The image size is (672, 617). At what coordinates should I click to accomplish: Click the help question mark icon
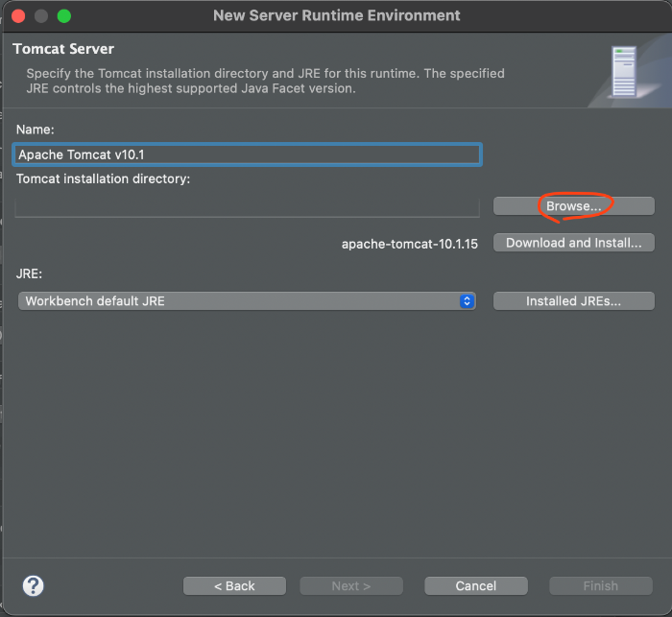tap(33, 585)
